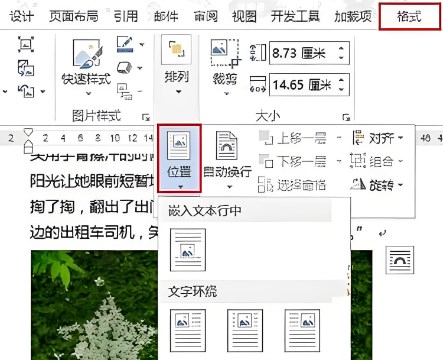Click the flower picture in the document
Viewport: 443px width, 360px height.
coord(94,305)
